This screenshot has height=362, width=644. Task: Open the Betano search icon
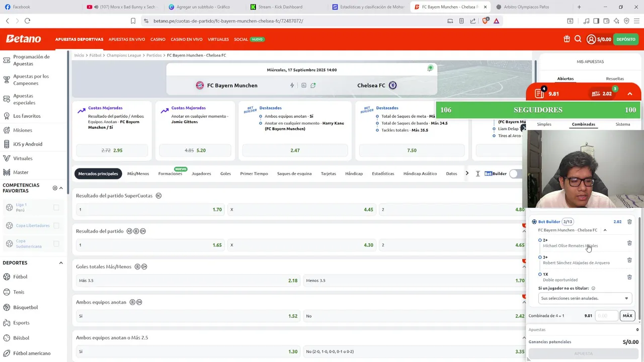(x=578, y=39)
